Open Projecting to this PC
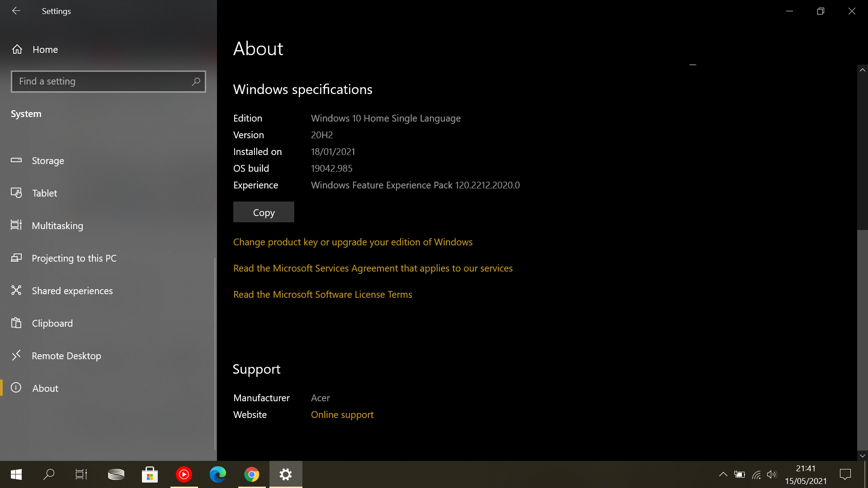This screenshot has width=868, height=488. coord(74,258)
